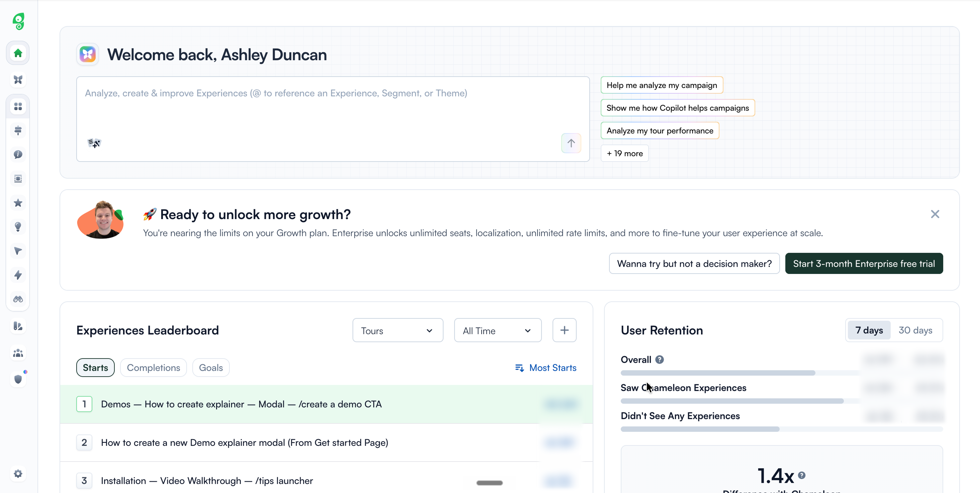The height and width of the screenshot is (493, 980).
Task: Click the help icon next to 1.4x
Action: (802, 475)
